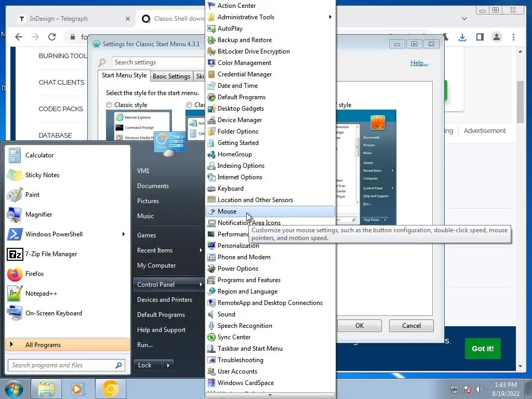Expand the Control Panel submenu
The height and width of the screenshot is (399, 532).
click(201, 285)
